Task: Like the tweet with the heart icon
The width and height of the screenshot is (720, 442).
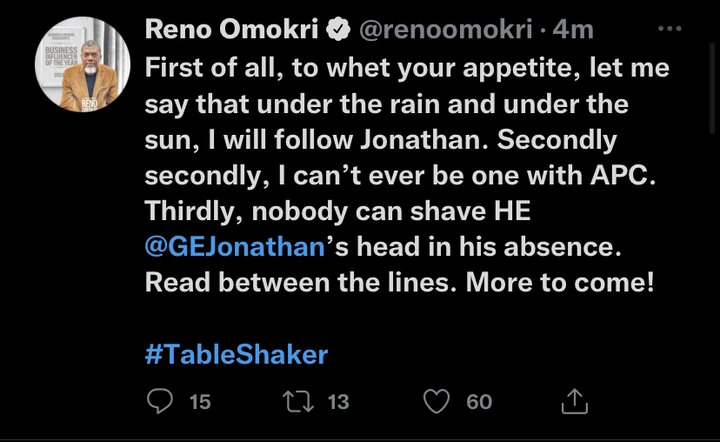Action: point(436,401)
